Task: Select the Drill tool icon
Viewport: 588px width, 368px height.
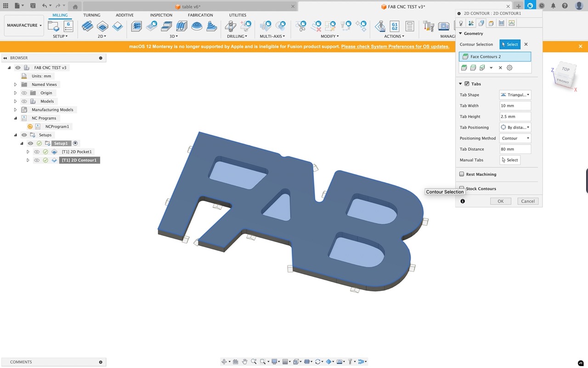Action: (231, 26)
